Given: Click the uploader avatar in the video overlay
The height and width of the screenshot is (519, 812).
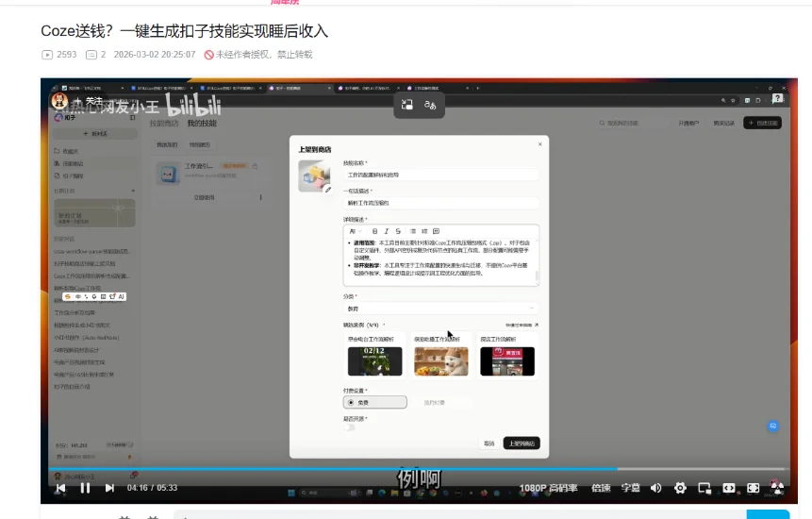Looking at the screenshot, I should (59, 101).
